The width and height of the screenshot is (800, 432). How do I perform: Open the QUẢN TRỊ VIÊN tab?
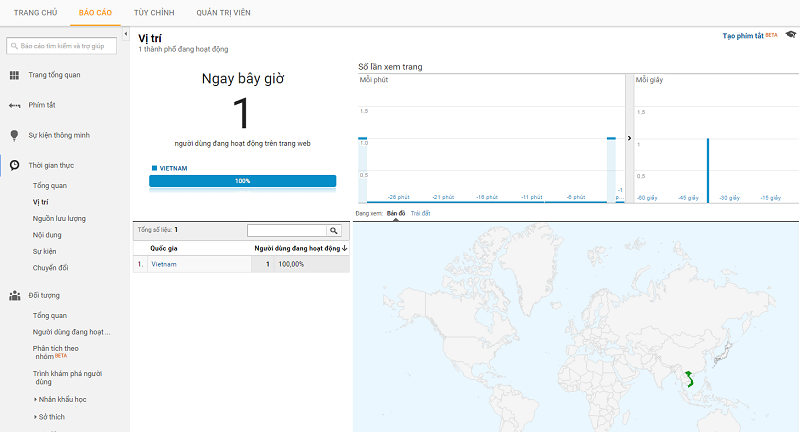tap(225, 12)
